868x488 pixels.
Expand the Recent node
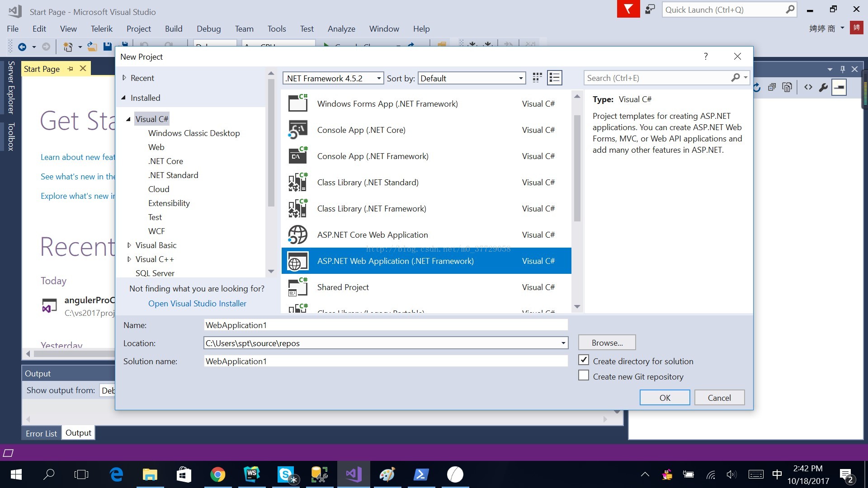pos(124,78)
